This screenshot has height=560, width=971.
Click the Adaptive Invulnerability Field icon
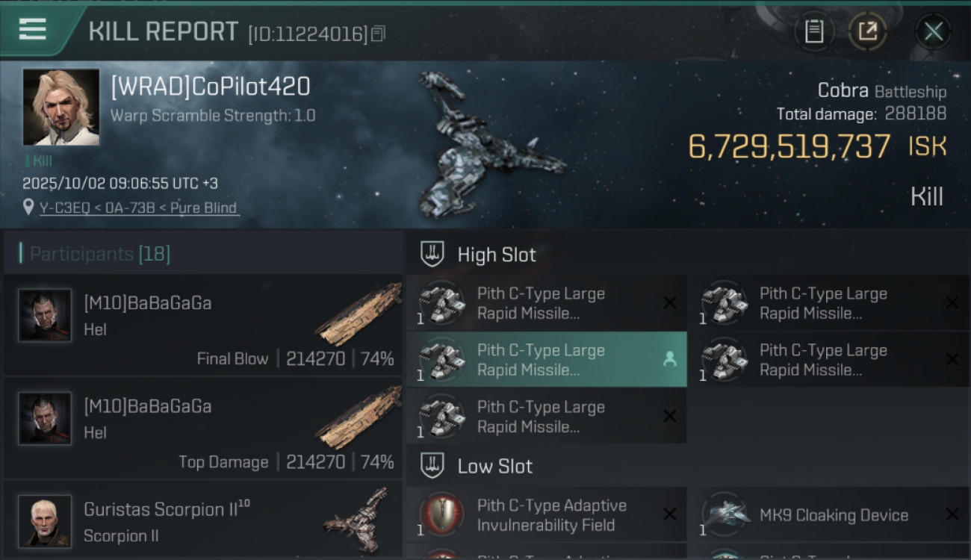pos(441,515)
